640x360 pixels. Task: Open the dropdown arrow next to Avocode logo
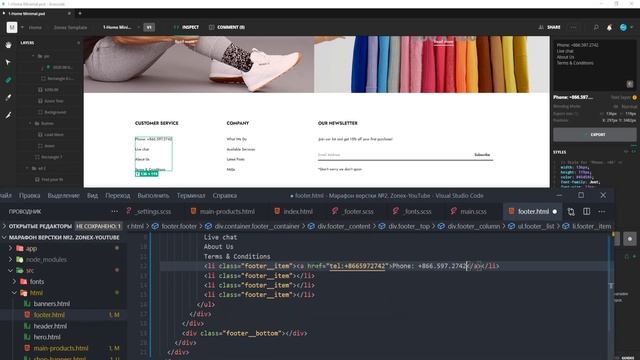[x=22, y=27]
